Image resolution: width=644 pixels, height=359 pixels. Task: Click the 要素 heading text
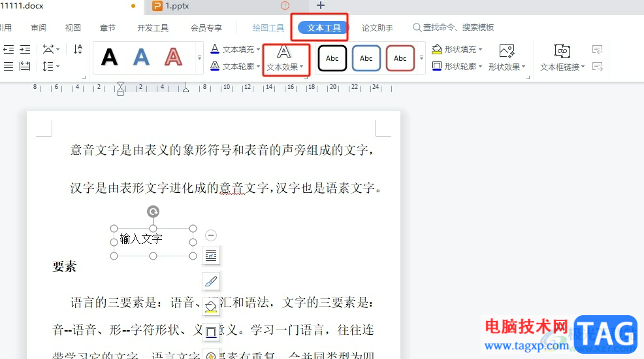pos(65,267)
